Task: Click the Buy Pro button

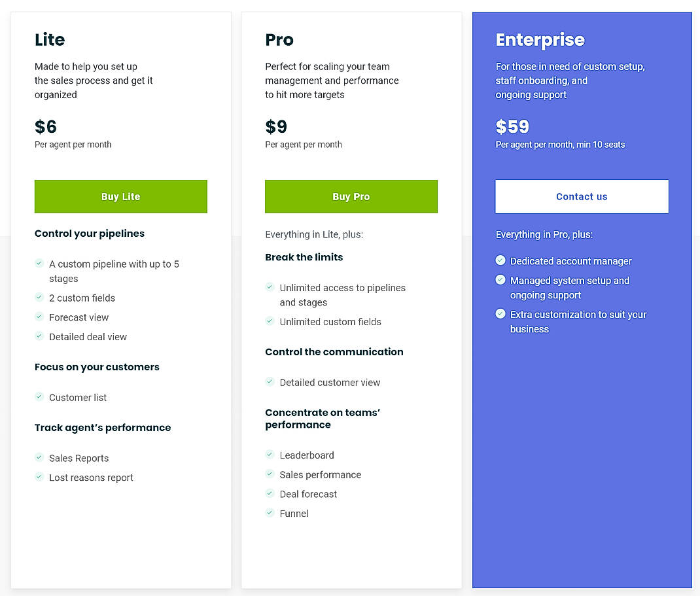Action: click(x=351, y=196)
